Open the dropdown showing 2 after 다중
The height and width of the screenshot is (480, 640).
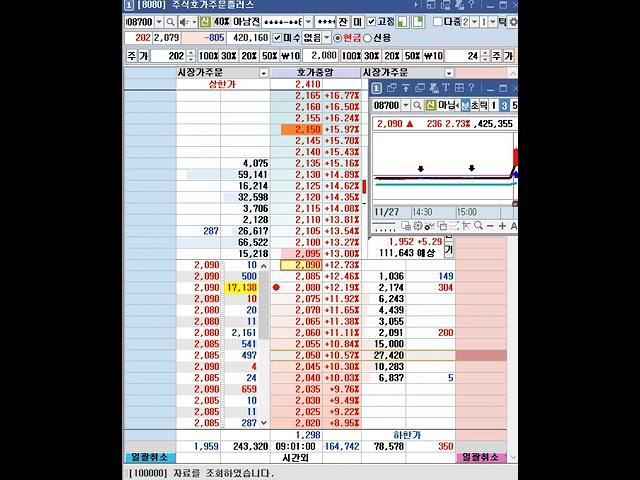pyautogui.click(x=474, y=22)
